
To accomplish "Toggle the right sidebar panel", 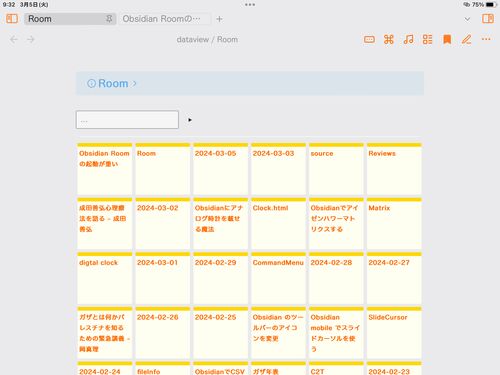I will 488,19.
